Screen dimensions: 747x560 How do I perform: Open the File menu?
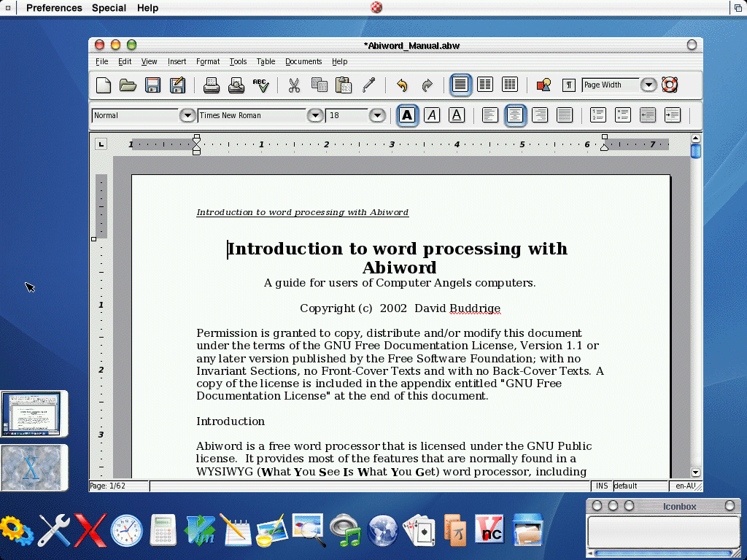click(102, 61)
